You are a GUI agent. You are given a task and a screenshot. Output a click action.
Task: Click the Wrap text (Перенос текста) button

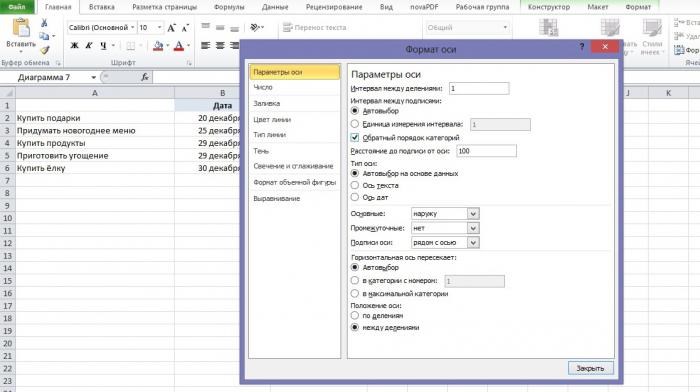coord(315,27)
